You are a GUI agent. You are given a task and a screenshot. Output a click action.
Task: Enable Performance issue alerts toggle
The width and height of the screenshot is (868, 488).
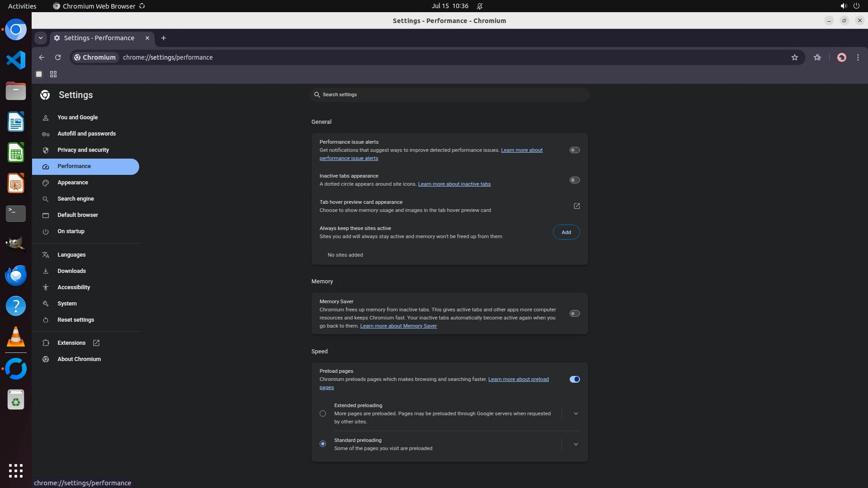point(574,150)
